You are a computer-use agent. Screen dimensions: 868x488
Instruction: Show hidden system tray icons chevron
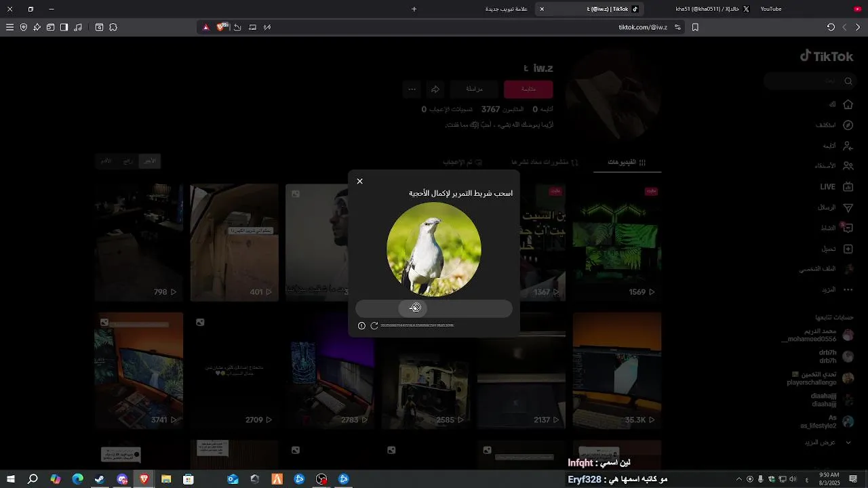click(x=738, y=479)
